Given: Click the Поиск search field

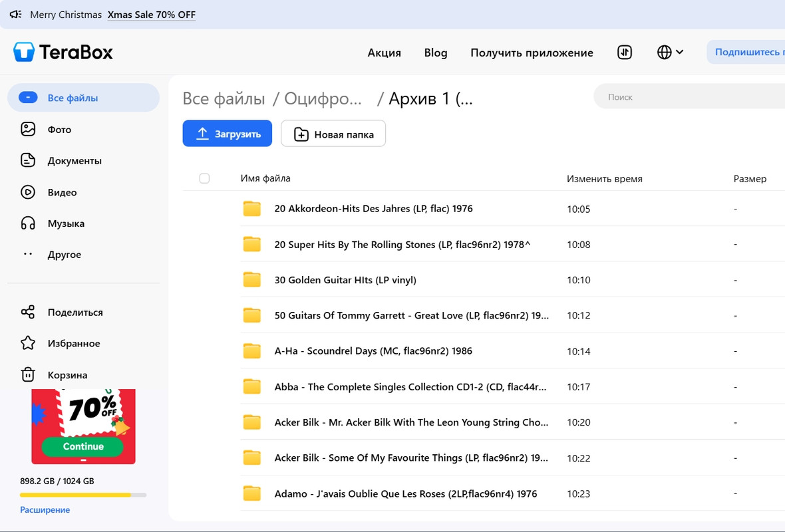Looking at the screenshot, I should 689,96.
